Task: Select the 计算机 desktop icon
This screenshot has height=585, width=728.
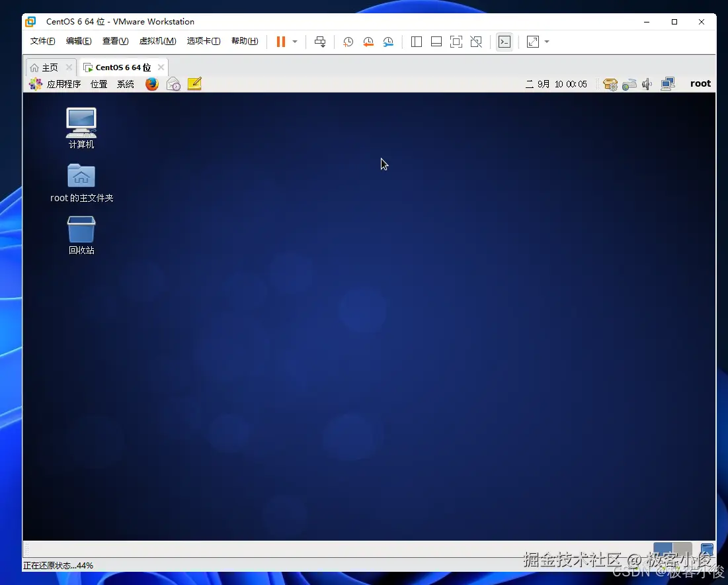Action: (81, 128)
